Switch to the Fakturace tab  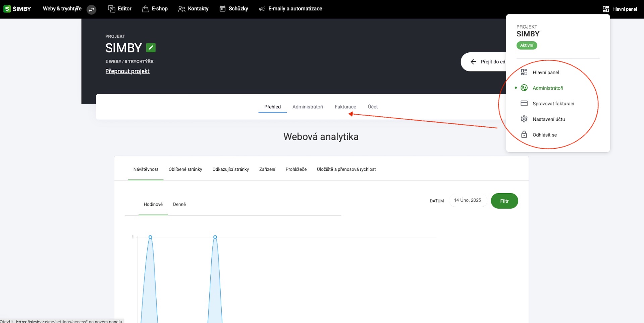pyautogui.click(x=345, y=107)
